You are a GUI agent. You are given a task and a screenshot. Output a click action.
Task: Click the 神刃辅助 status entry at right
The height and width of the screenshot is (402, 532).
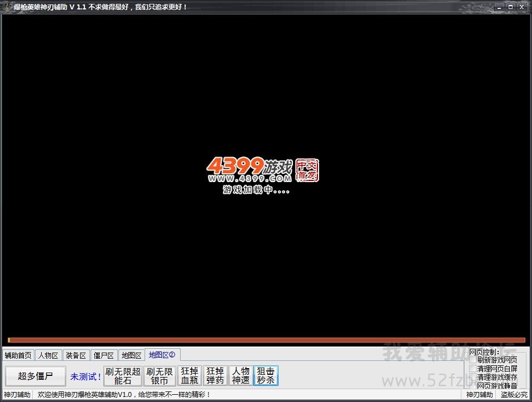point(479,395)
